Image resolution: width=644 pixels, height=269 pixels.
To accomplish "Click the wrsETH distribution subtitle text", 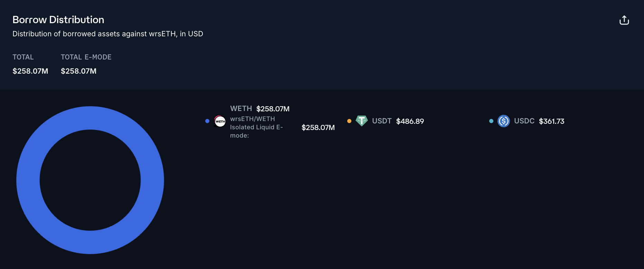I will (108, 34).
